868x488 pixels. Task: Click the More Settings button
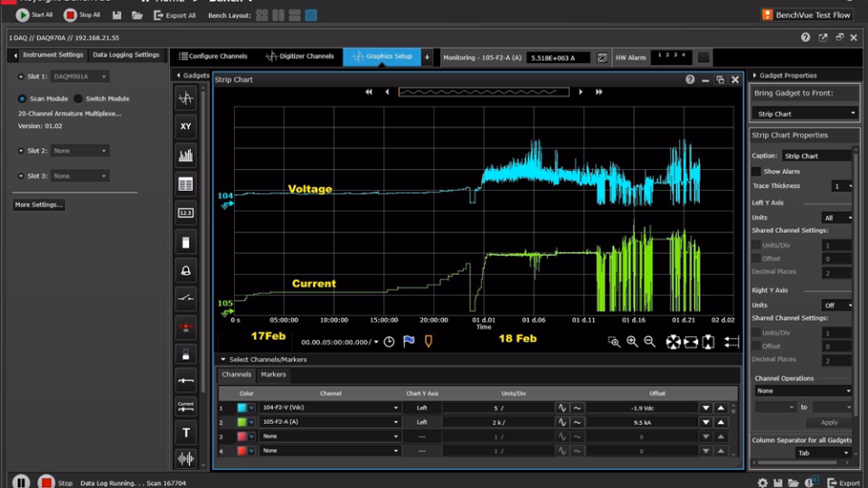39,205
